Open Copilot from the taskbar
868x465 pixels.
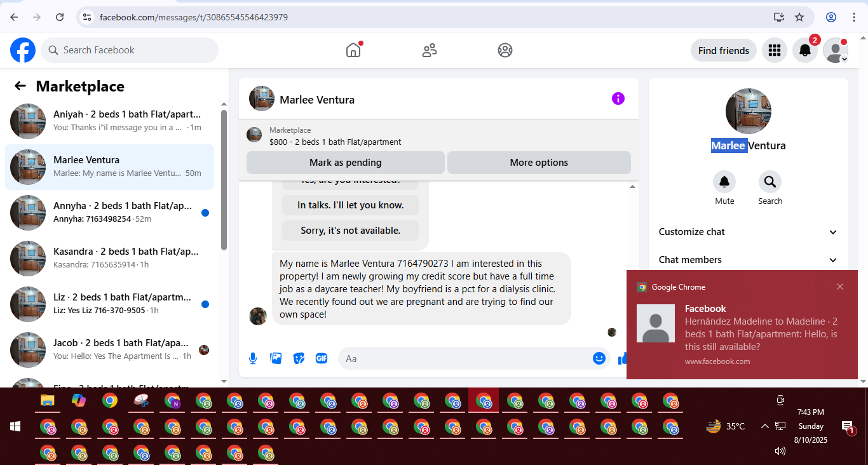[79, 401]
